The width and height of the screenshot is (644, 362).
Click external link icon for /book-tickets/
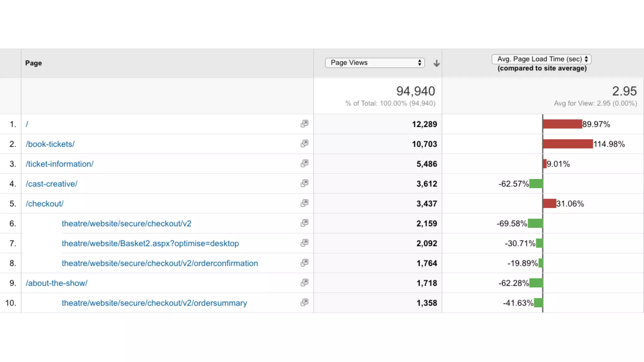pyautogui.click(x=304, y=144)
